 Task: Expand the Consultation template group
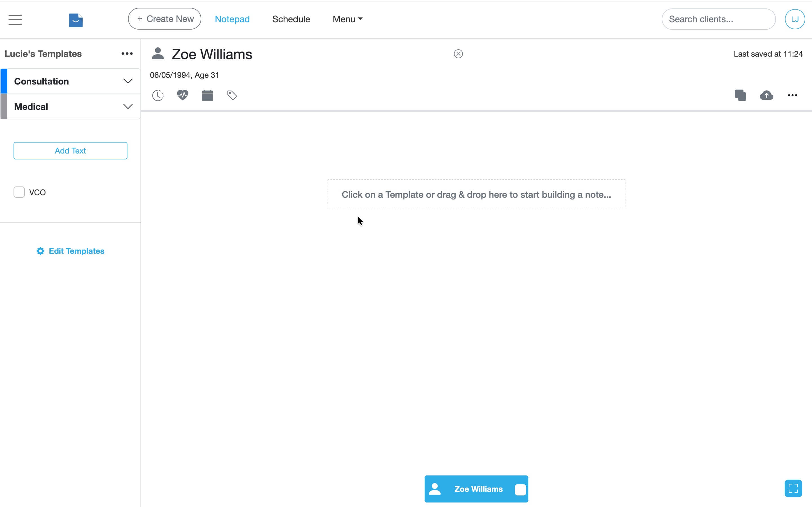point(127,81)
